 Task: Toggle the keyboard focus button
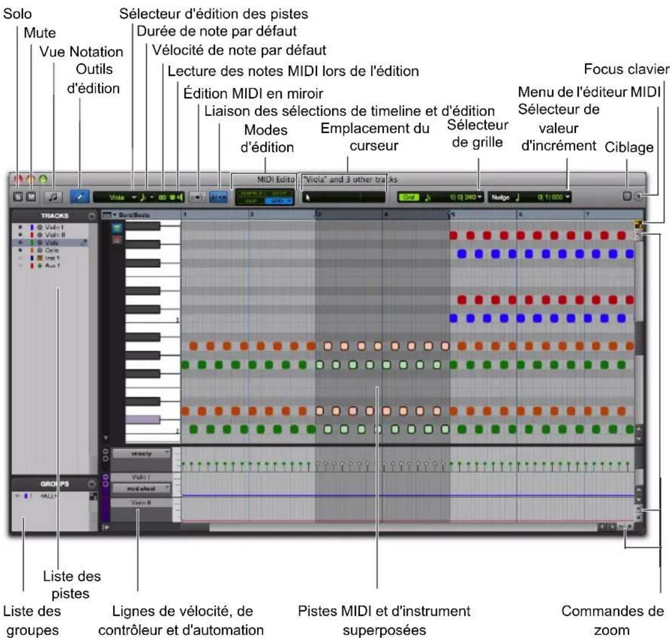pyautogui.click(x=639, y=224)
